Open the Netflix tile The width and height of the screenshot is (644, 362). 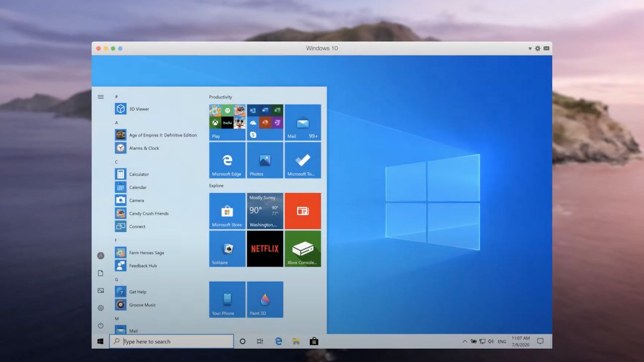coord(265,249)
